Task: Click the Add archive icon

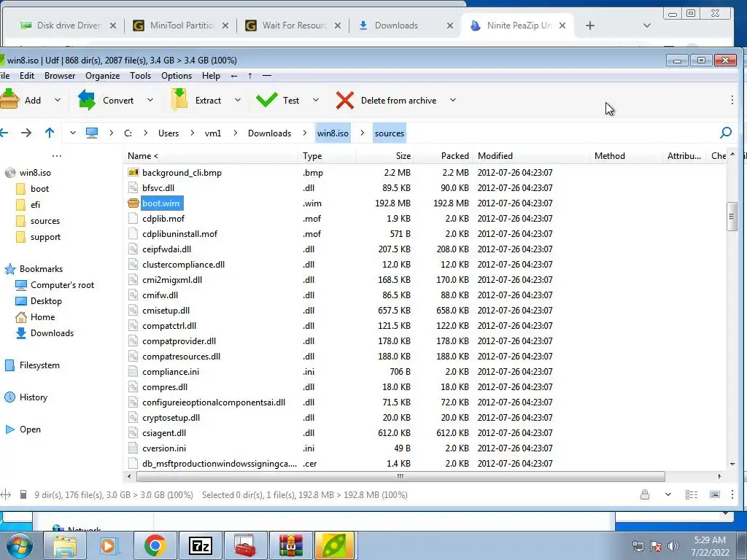Action: [x=9, y=100]
